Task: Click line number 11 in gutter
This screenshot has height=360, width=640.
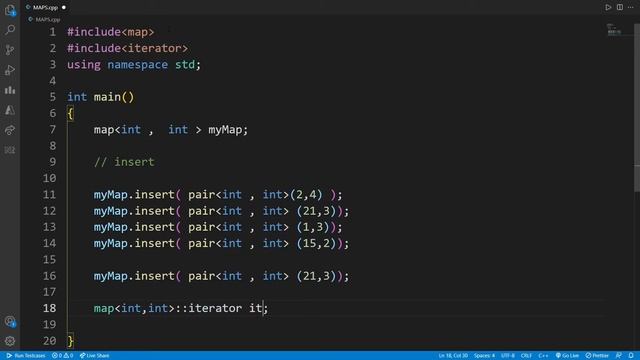Action: click(x=49, y=195)
